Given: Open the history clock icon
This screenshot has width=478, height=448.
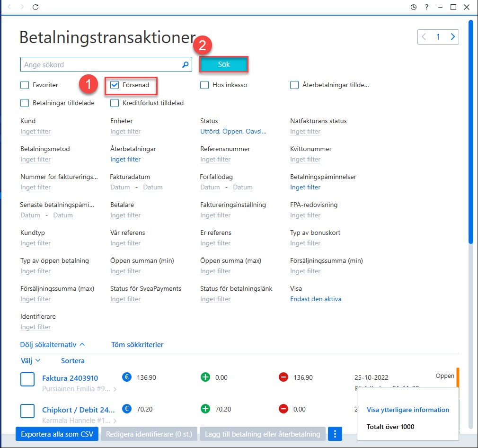Looking at the screenshot, I should tap(413, 7).
